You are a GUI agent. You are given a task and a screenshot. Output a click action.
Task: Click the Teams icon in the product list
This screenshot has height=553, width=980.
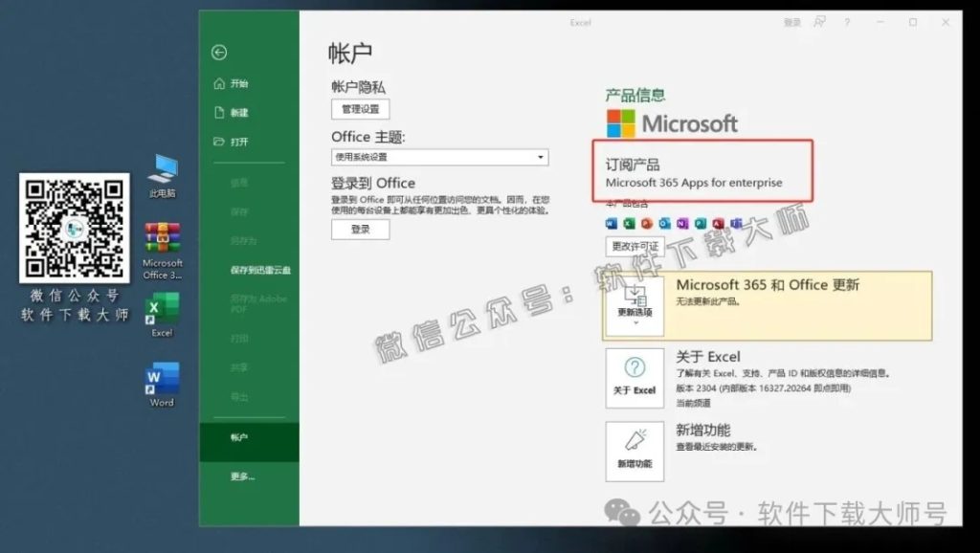[737, 223]
